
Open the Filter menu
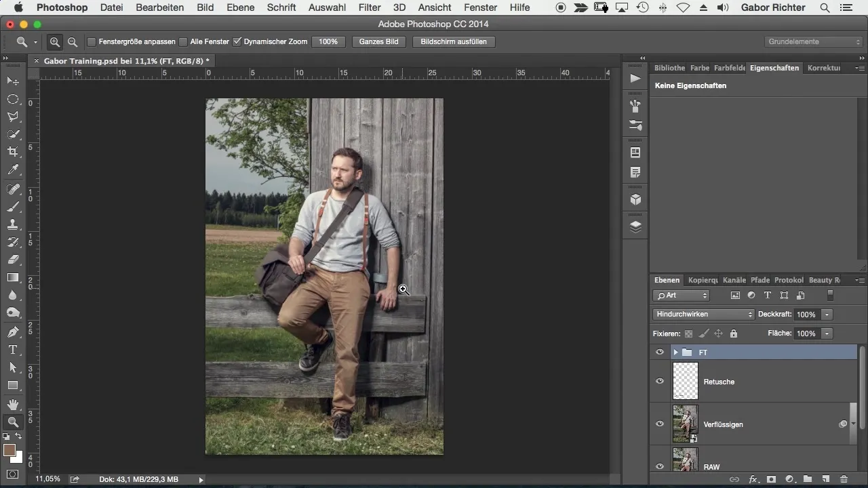coord(370,7)
